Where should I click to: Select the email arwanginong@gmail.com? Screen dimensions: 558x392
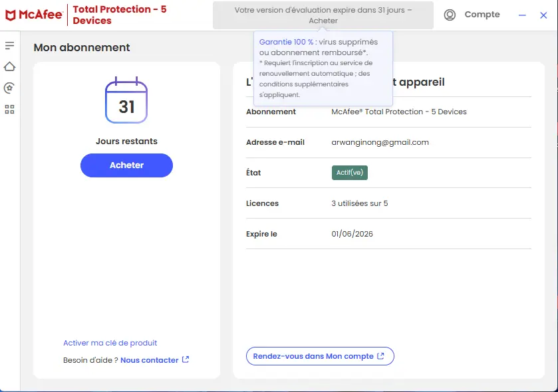pos(380,142)
